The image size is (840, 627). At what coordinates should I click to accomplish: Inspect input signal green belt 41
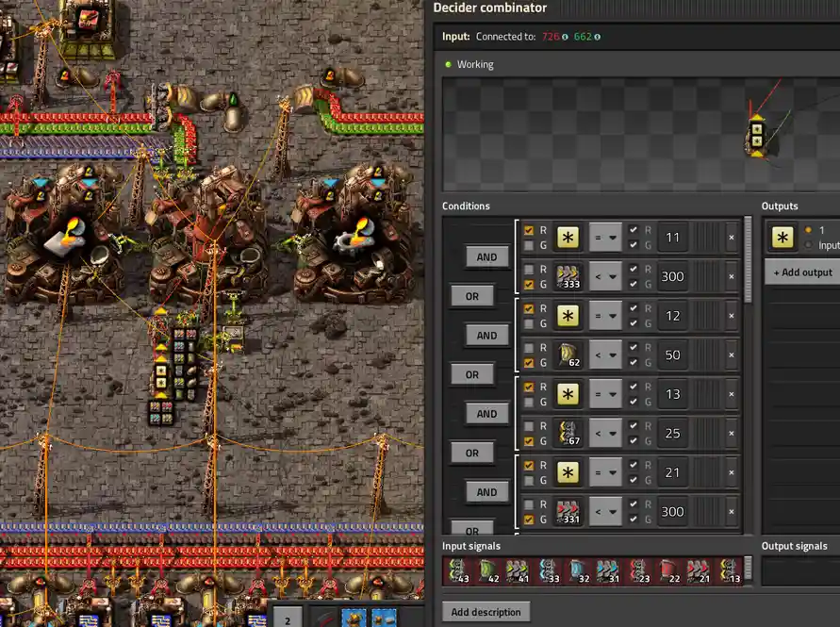point(518,571)
